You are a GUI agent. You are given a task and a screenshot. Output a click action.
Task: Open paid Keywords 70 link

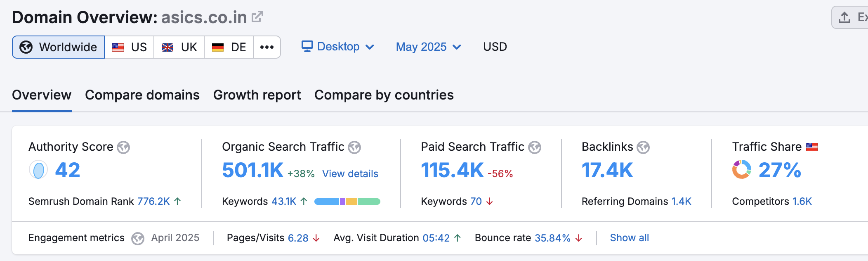[476, 201]
